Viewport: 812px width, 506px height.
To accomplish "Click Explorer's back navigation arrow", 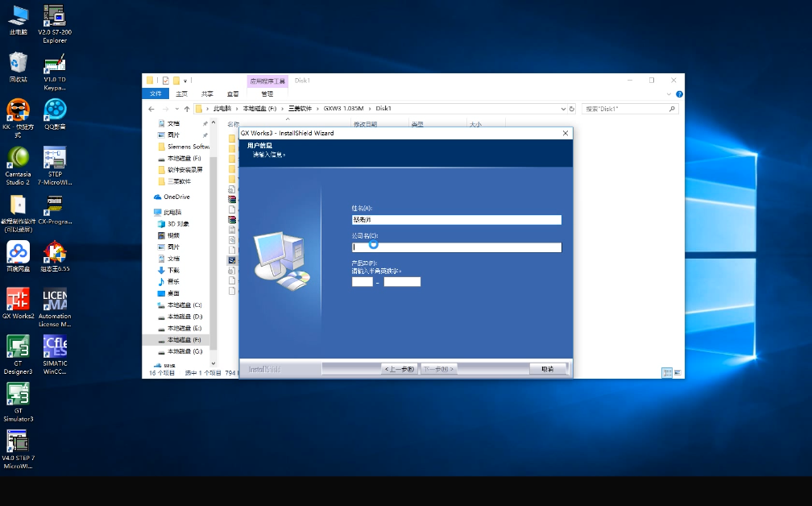I will (151, 109).
